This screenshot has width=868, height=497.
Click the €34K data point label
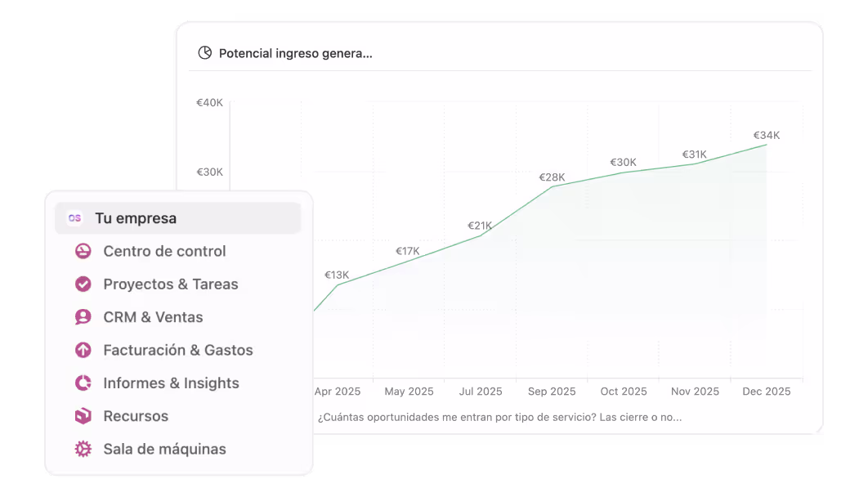click(767, 135)
